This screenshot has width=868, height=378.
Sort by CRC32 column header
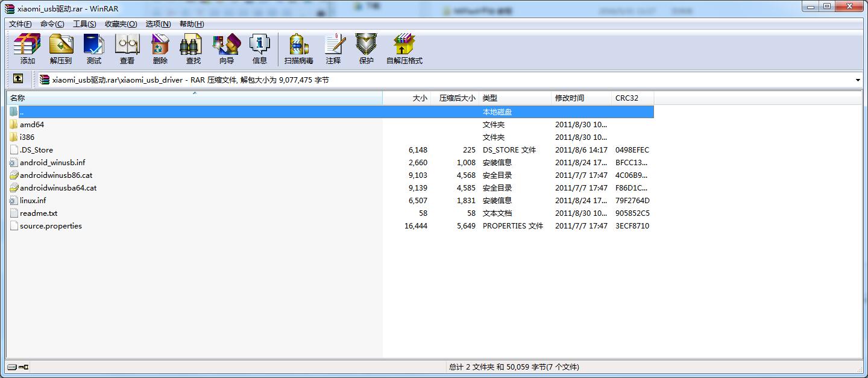coord(632,98)
